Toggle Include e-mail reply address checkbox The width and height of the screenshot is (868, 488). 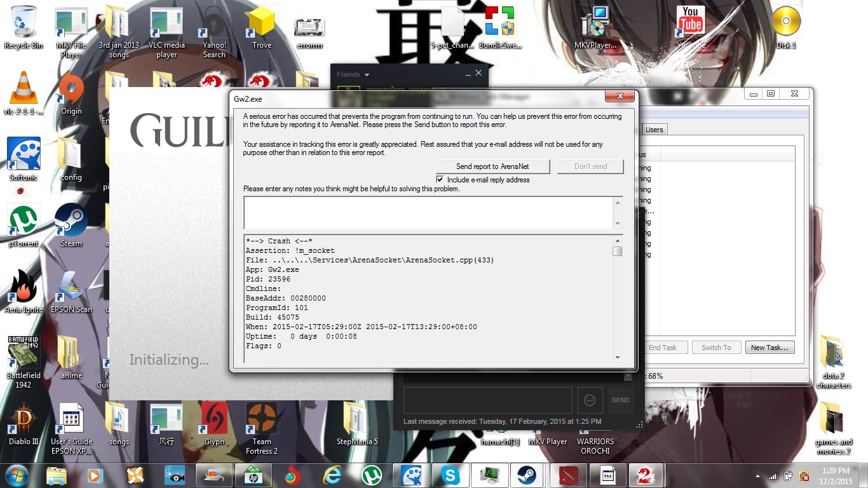point(440,180)
